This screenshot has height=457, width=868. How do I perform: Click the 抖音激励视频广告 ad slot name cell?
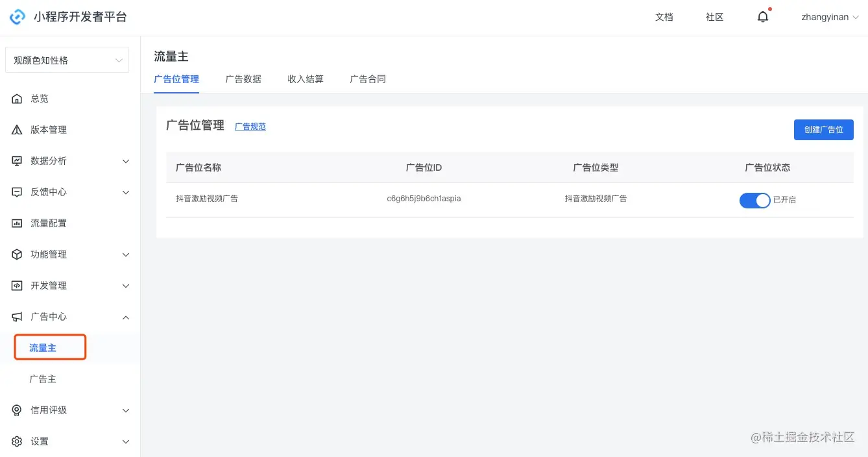(207, 199)
